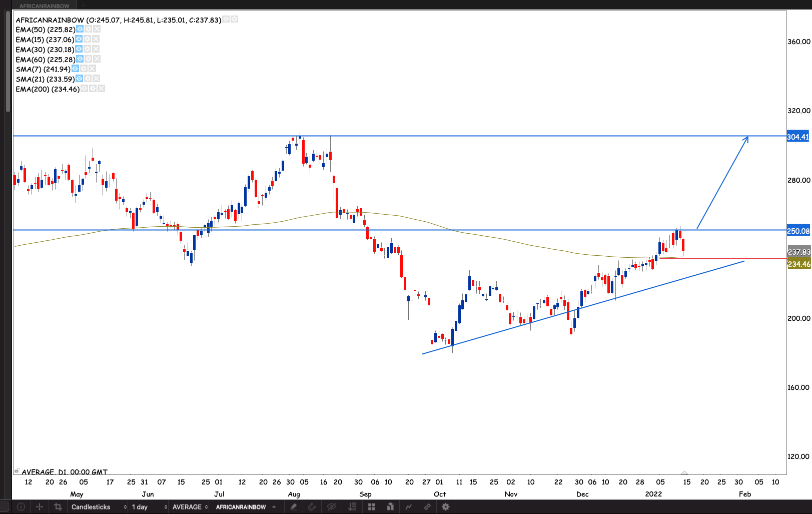The image size is (812, 514).
Task: Click the info icon in bottom toolbar
Action: point(21,507)
